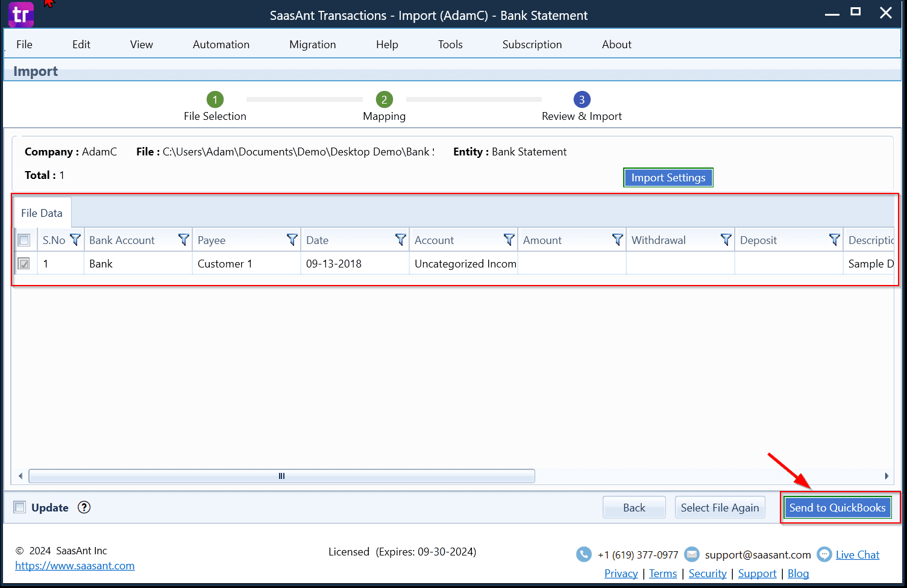This screenshot has height=588, width=907.
Task: Open the Terms link
Action: tap(663, 574)
